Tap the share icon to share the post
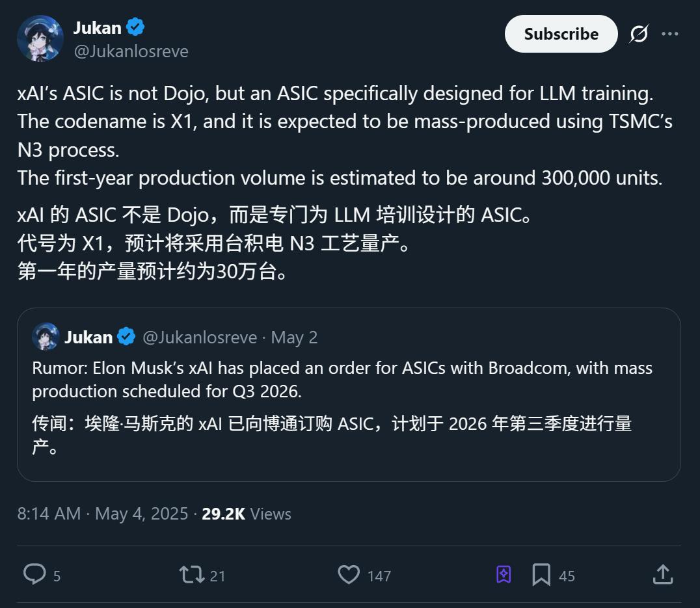The height and width of the screenshot is (608, 700). click(662, 575)
